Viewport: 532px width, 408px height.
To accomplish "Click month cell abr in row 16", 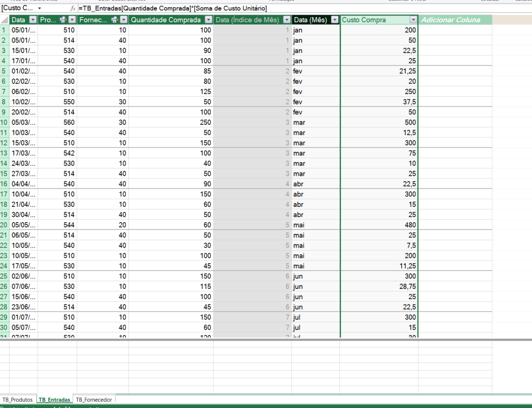I will click(x=316, y=184).
